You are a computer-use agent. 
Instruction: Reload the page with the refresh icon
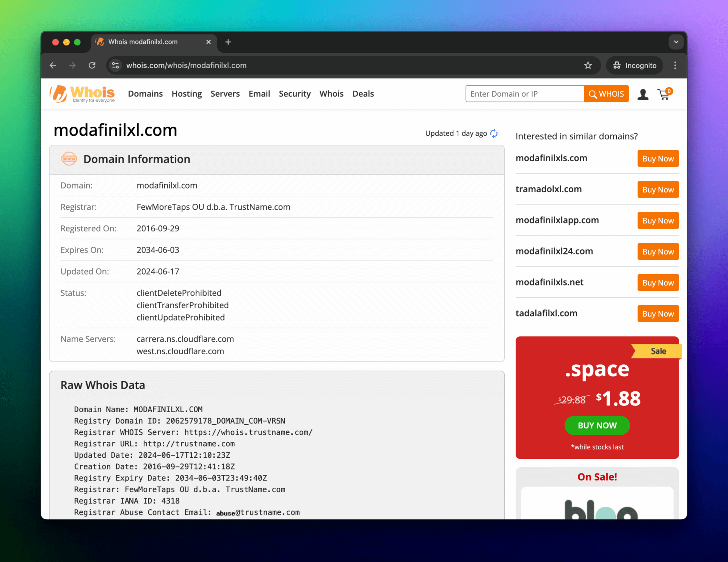(x=92, y=65)
